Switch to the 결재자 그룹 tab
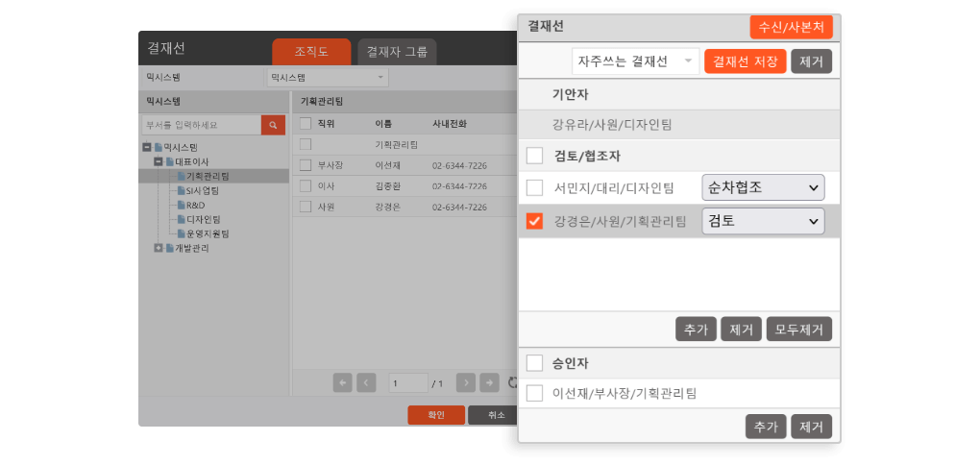Image resolution: width=980 pixels, height=465 pixels. click(397, 52)
